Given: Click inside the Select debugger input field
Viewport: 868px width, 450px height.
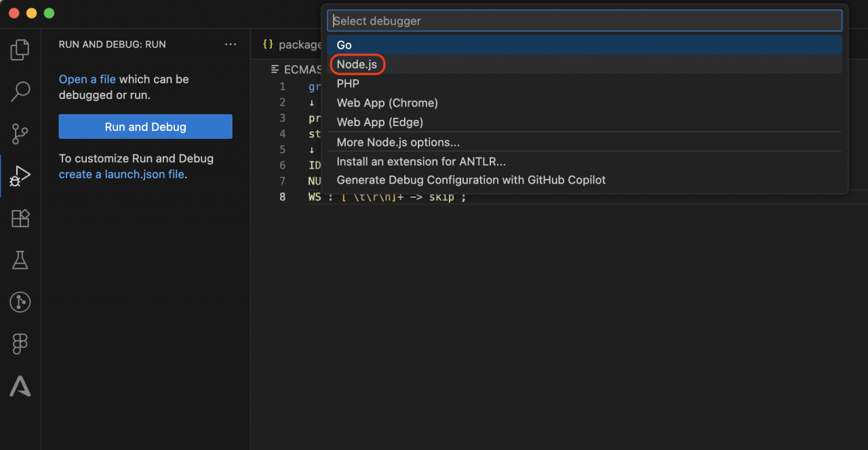Looking at the screenshot, I should tap(583, 20).
